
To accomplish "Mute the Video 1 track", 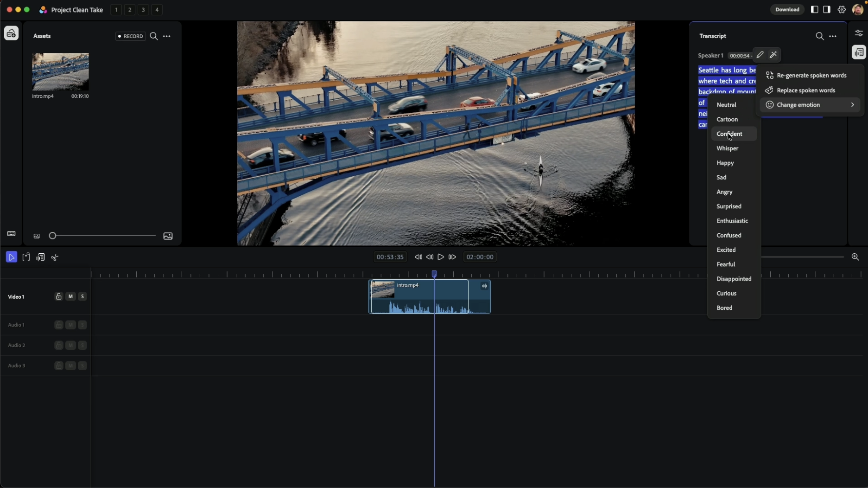I will click(x=70, y=296).
